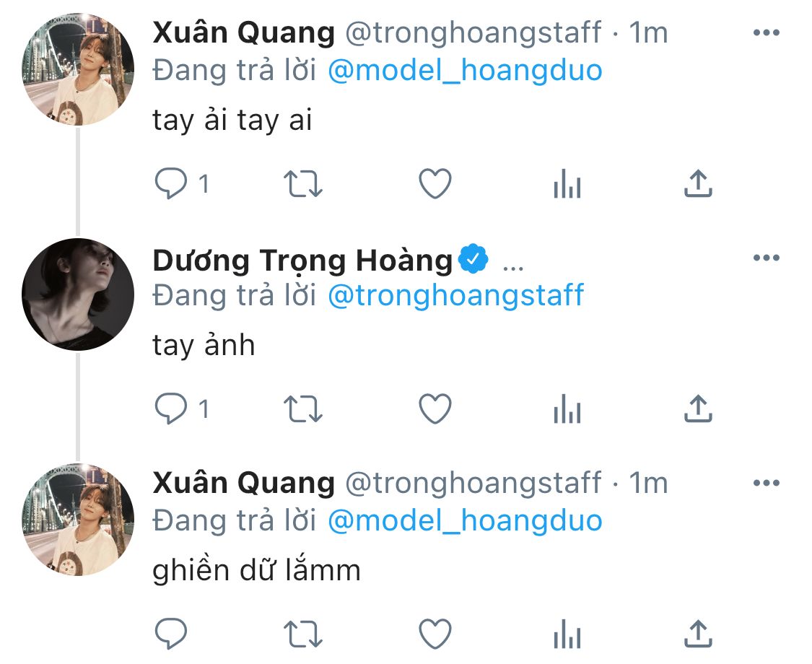Open Dương Trọng Hoàng's profile picture

click(78, 294)
